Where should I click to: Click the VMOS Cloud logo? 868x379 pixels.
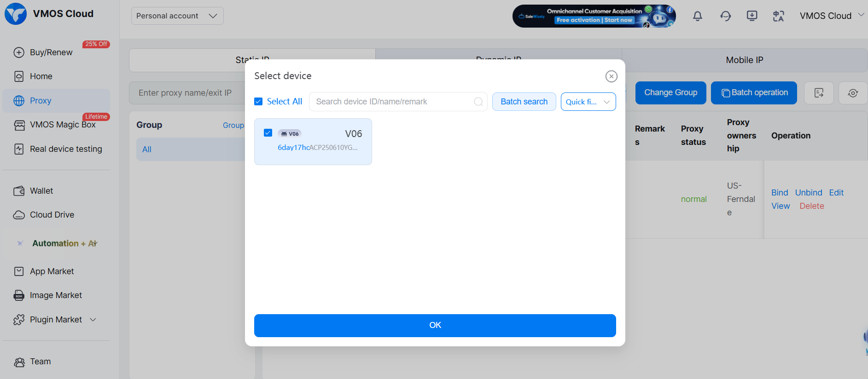pyautogui.click(x=16, y=14)
